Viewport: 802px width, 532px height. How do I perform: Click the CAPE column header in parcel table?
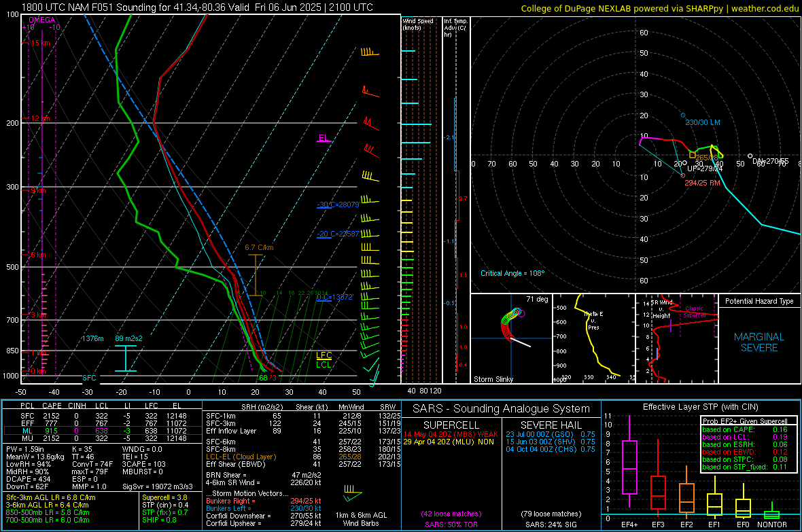52,406
